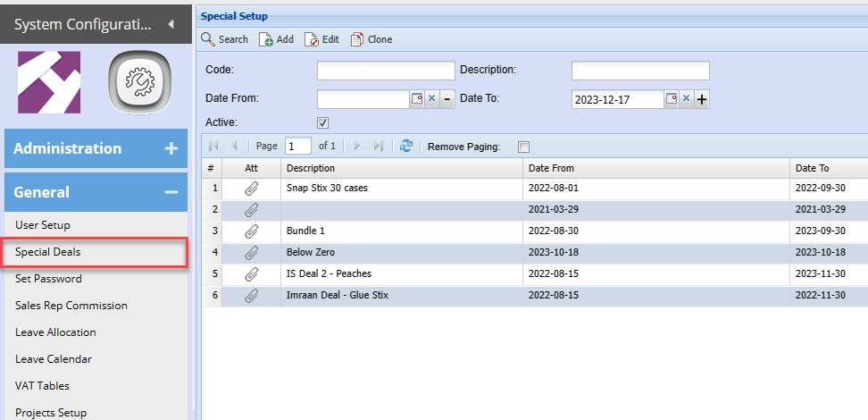This screenshot has width=868, height=420.
Task: Click the Add toolbar button
Action: pyautogui.click(x=276, y=39)
